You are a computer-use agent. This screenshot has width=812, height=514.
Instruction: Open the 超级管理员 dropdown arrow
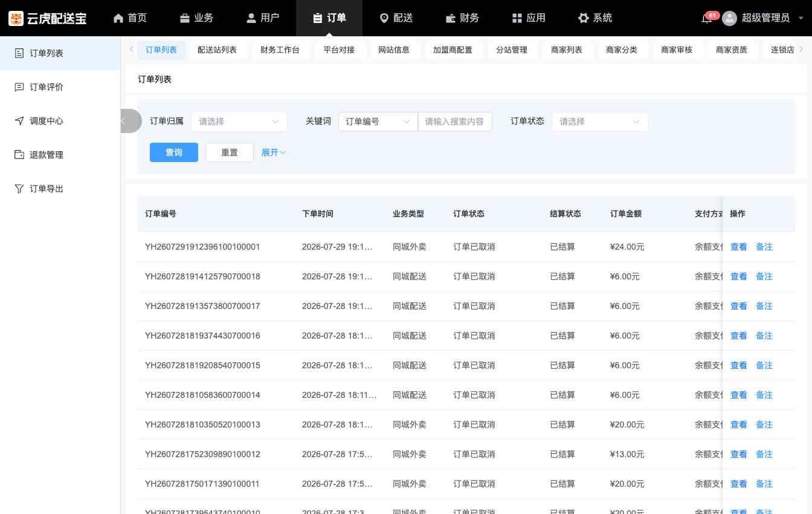tap(801, 18)
